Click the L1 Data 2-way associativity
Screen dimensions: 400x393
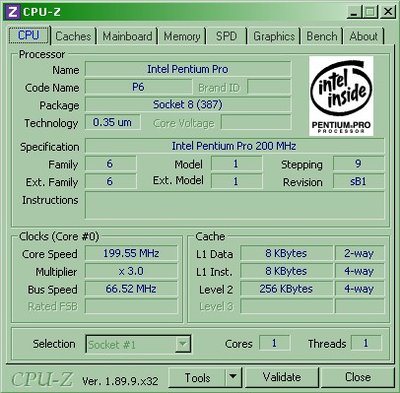[359, 253]
